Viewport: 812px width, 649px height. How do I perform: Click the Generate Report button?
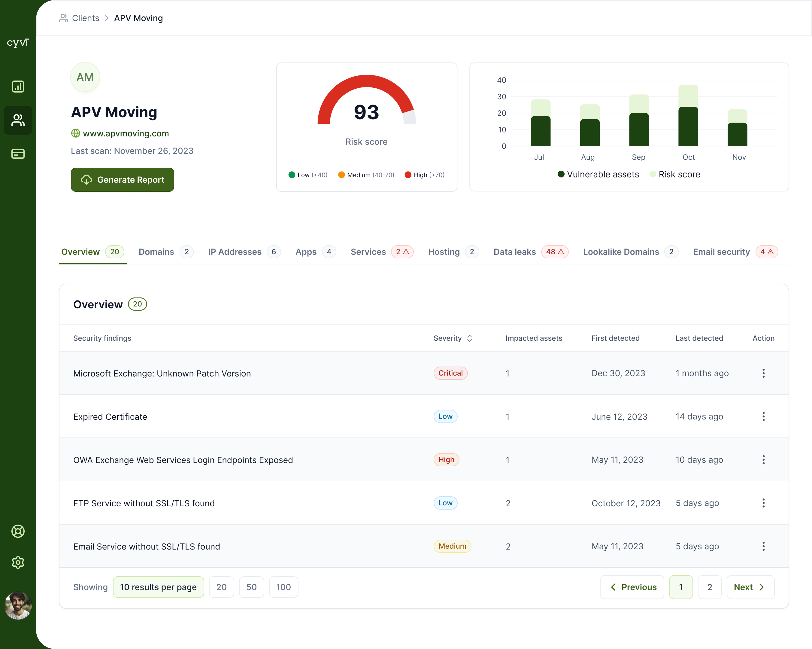coord(123,179)
